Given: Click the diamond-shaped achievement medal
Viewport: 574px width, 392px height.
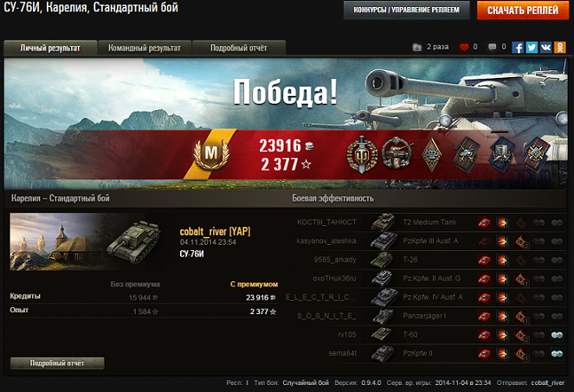Looking at the screenshot, I should (432, 155).
